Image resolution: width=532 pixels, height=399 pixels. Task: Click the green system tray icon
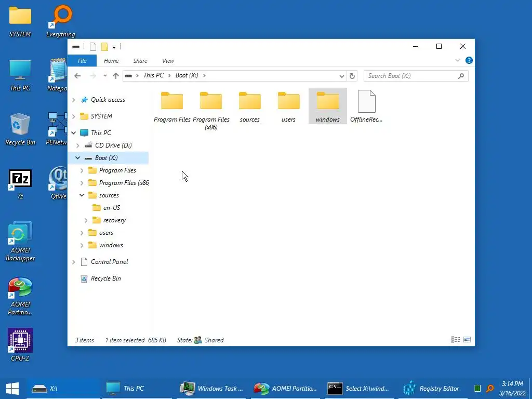coord(477,389)
